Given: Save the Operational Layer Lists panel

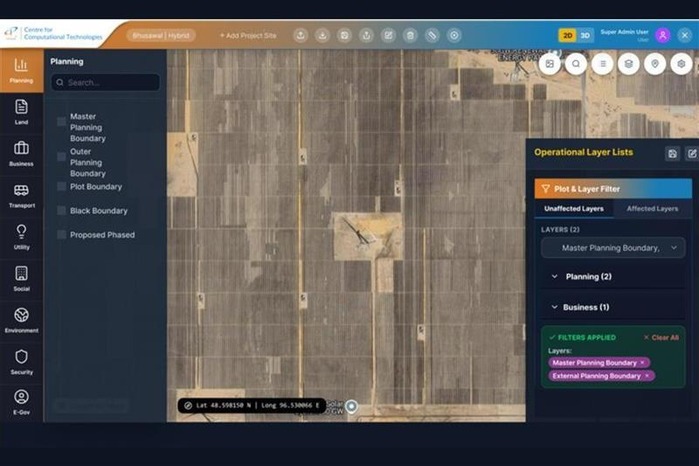Looking at the screenshot, I should click(x=672, y=154).
